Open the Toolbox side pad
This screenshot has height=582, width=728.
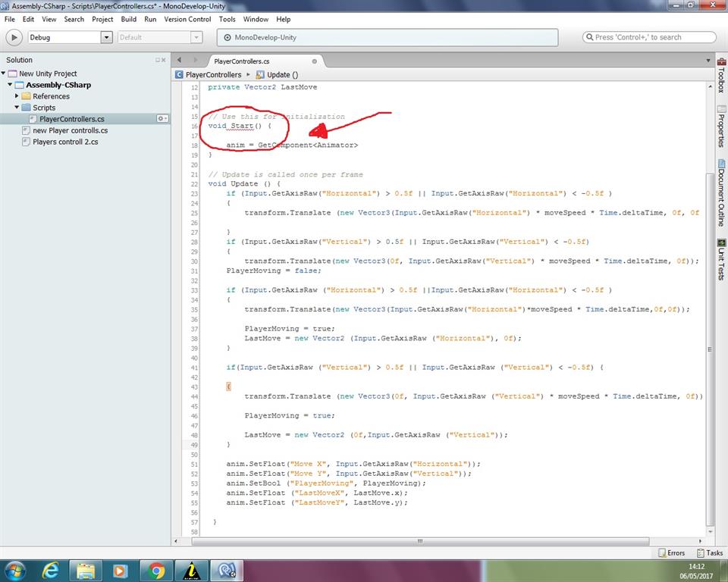click(721, 76)
